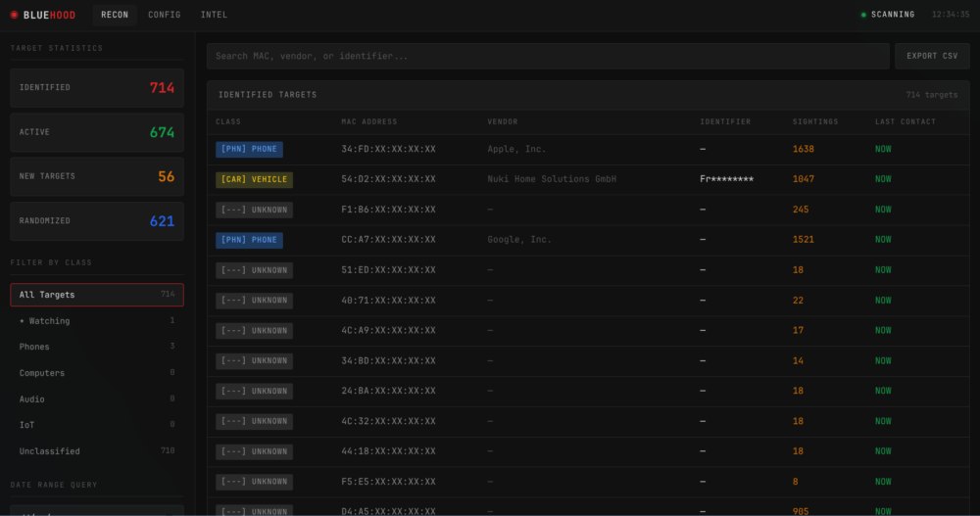Click the New Targets statistic card

point(96,177)
